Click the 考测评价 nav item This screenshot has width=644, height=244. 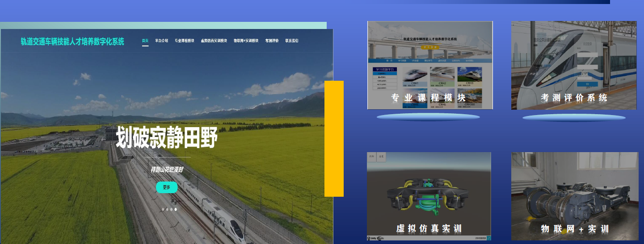pyautogui.click(x=272, y=41)
